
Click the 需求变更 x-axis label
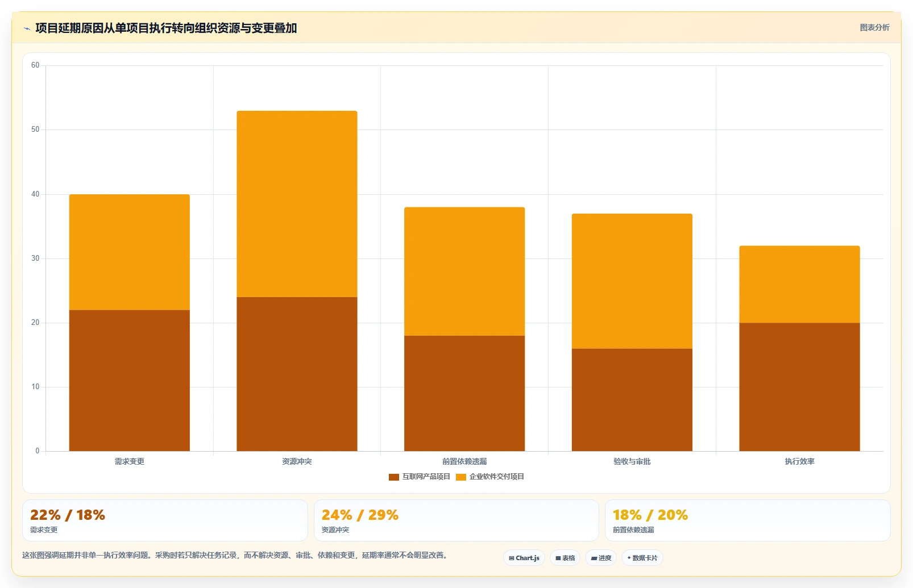(x=130, y=461)
